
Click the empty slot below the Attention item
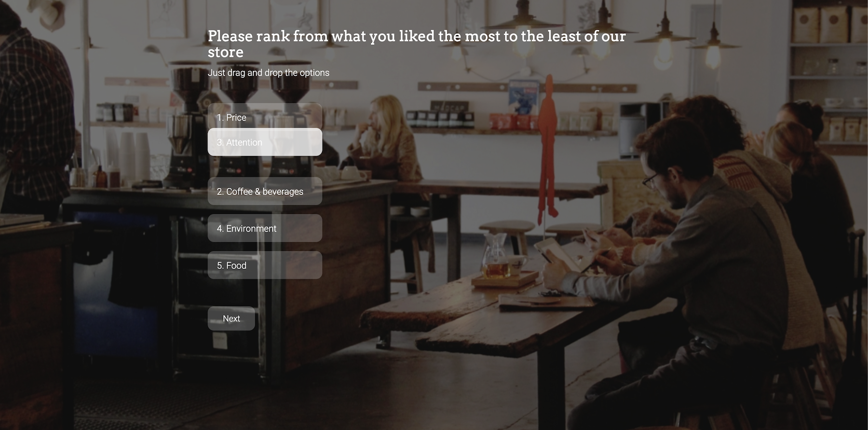(x=265, y=166)
